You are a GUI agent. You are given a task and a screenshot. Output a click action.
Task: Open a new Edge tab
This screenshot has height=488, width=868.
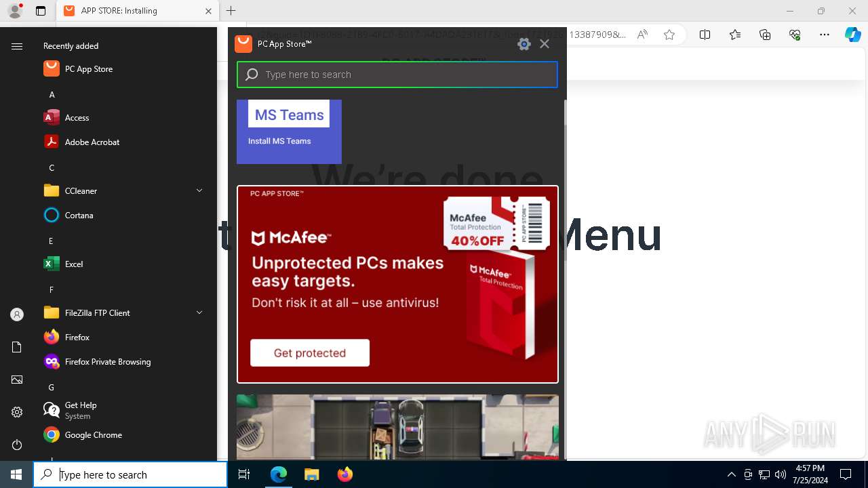pyautogui.click(x=231, y=11)
